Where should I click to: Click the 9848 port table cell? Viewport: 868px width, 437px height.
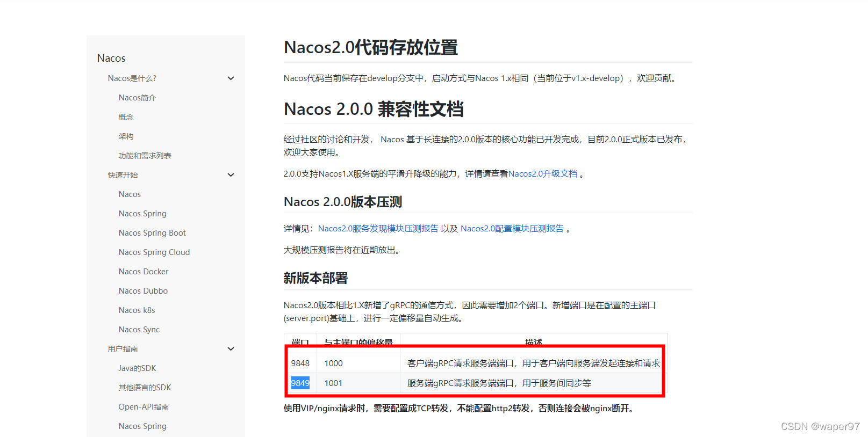pos(300,363)
